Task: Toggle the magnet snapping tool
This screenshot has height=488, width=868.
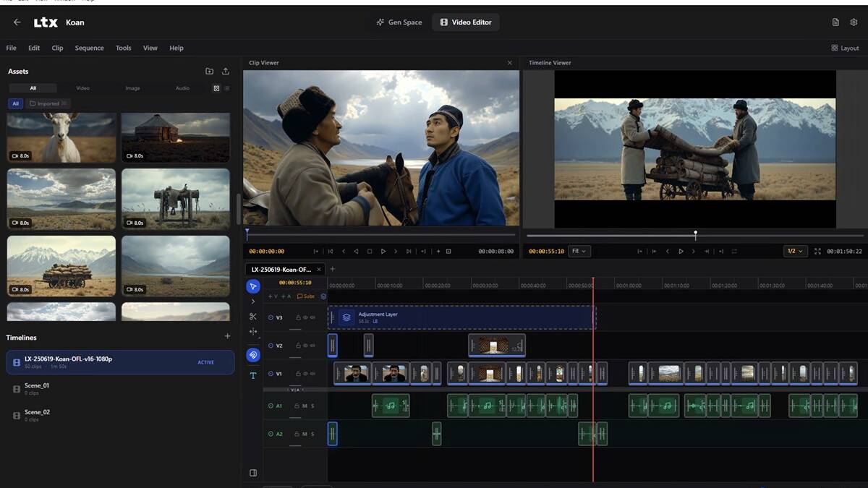Action: pos(252,355)
